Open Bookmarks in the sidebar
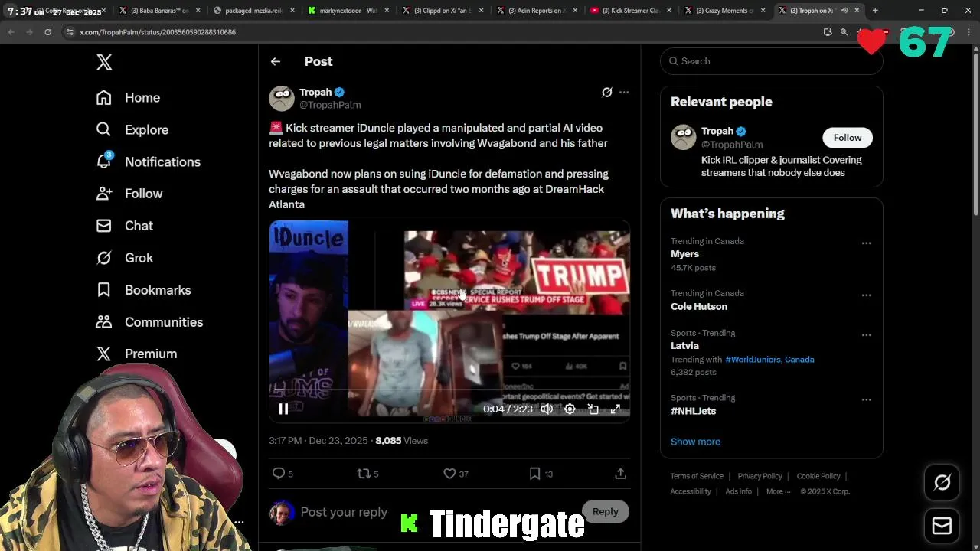980x551 pixels. (143, 290)
